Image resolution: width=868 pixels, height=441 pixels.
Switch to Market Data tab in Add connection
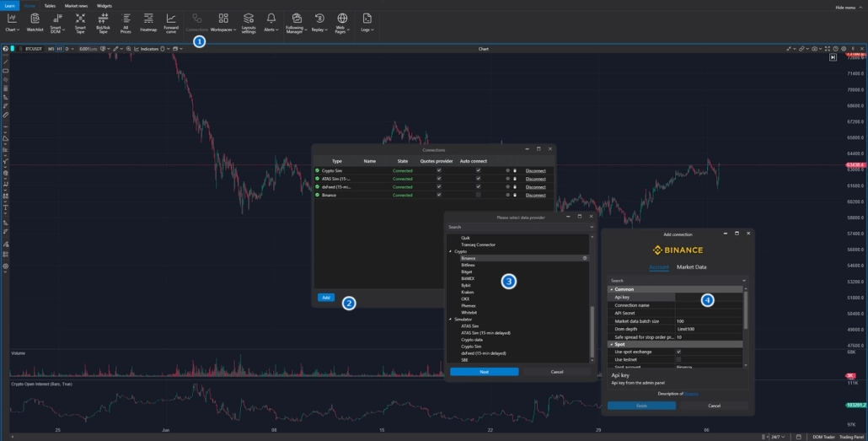[x=691, y=267]
